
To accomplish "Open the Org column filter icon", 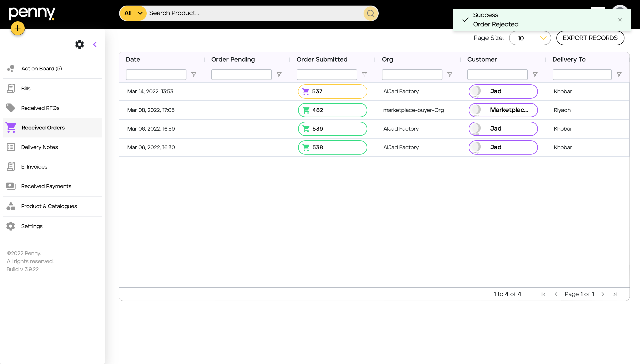I will pos(450,74).
